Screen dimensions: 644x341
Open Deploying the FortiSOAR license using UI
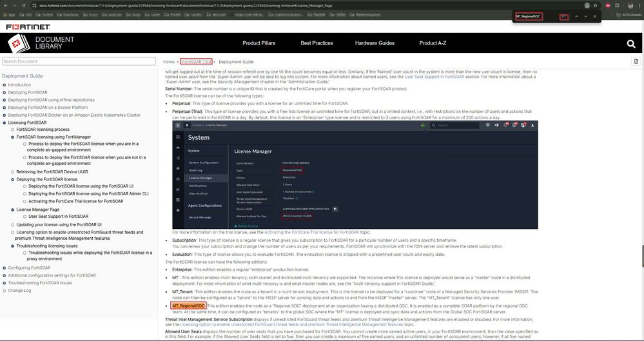(81, 186)
